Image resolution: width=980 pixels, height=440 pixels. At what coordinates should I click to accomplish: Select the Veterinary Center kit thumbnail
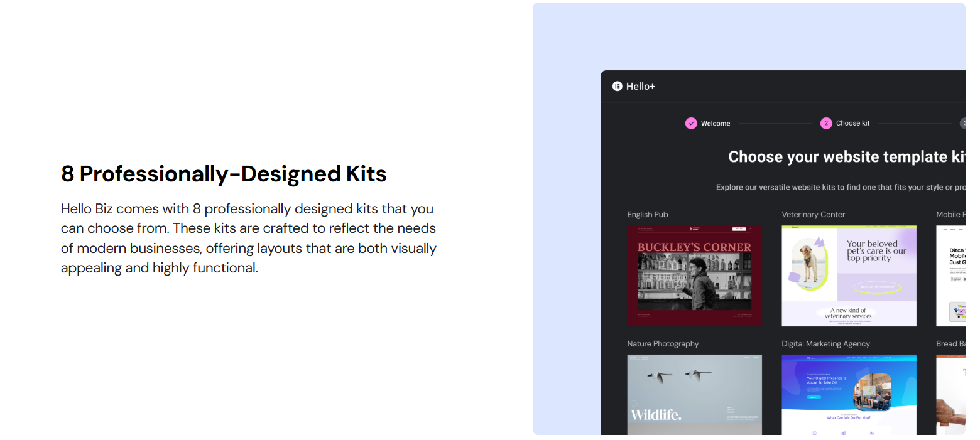(849, 276)
